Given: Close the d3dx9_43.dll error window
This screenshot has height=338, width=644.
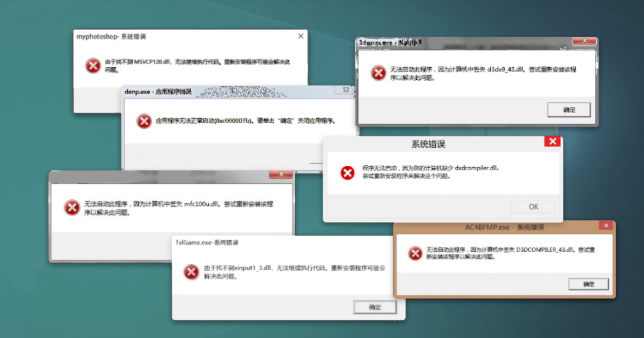Looking at the screenshot, I should click(x=584, y=41).
